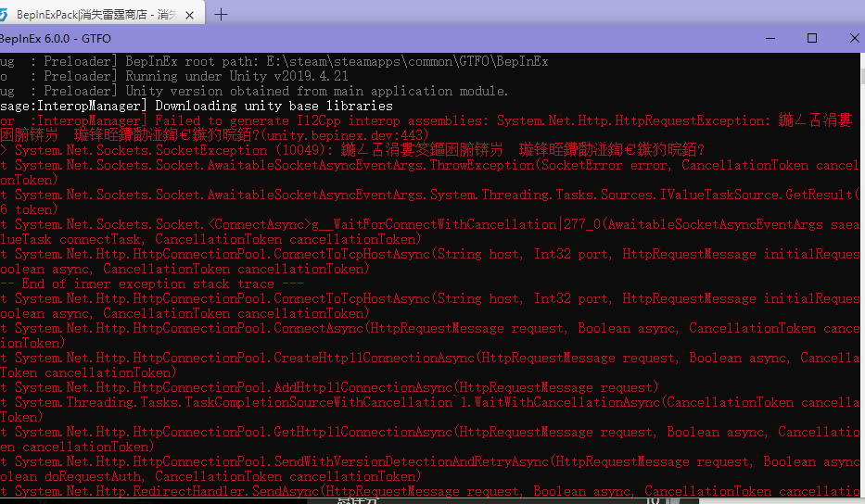This screenshot has height=504, width=865.
Task: Click 'IValueTaskSource.GetResult' stack trace line
Action: (x=430, y=195)
